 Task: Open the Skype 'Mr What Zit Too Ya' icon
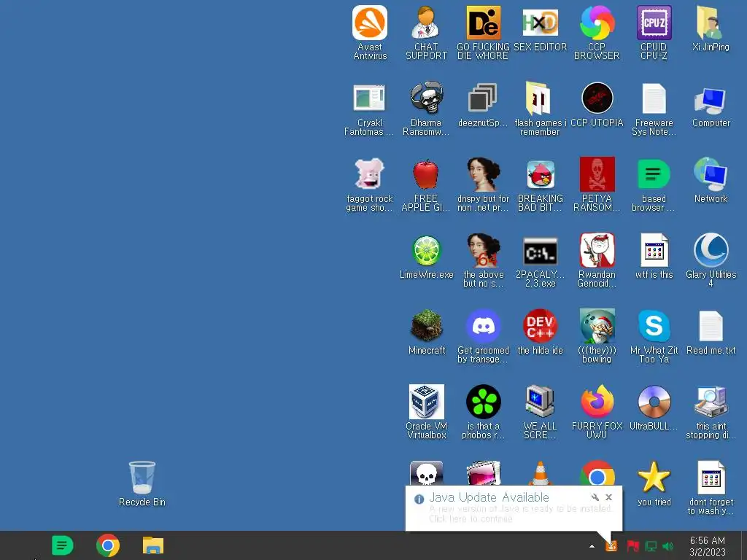click(x=654, y=336)
